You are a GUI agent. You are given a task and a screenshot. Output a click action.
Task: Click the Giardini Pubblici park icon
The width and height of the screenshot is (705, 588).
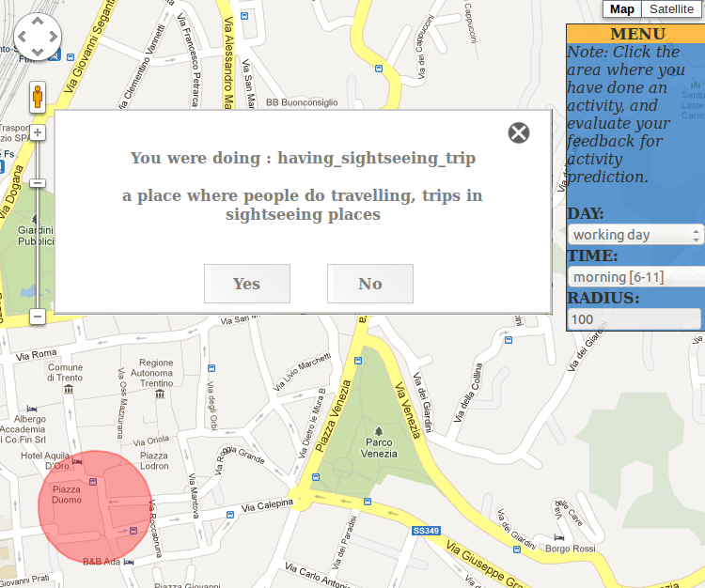[x=34, y=219]
